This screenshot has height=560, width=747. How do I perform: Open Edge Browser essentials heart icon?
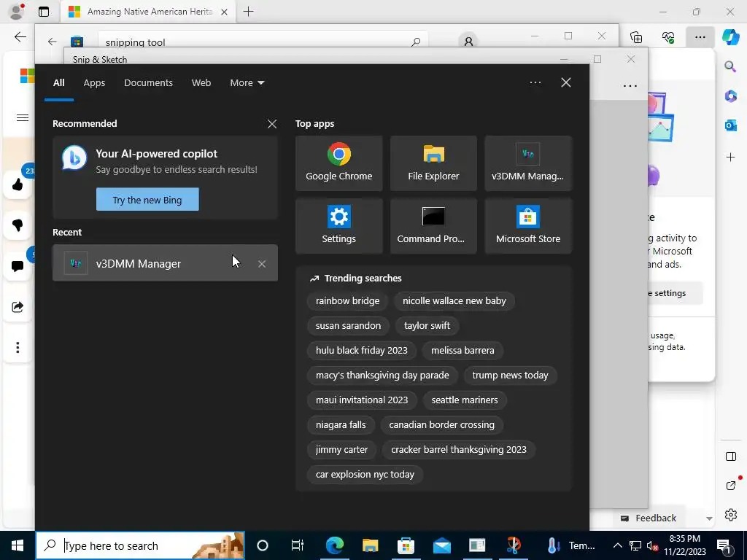(668, 37)
